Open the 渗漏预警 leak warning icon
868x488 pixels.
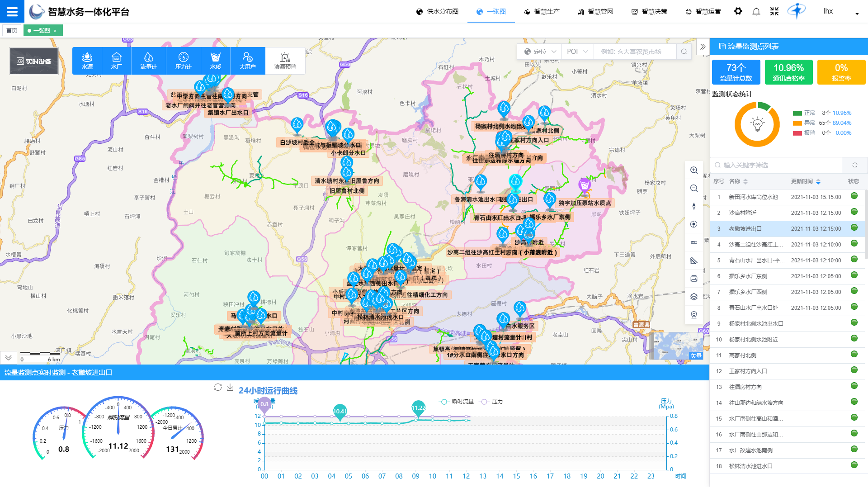[x=285, y=61]
